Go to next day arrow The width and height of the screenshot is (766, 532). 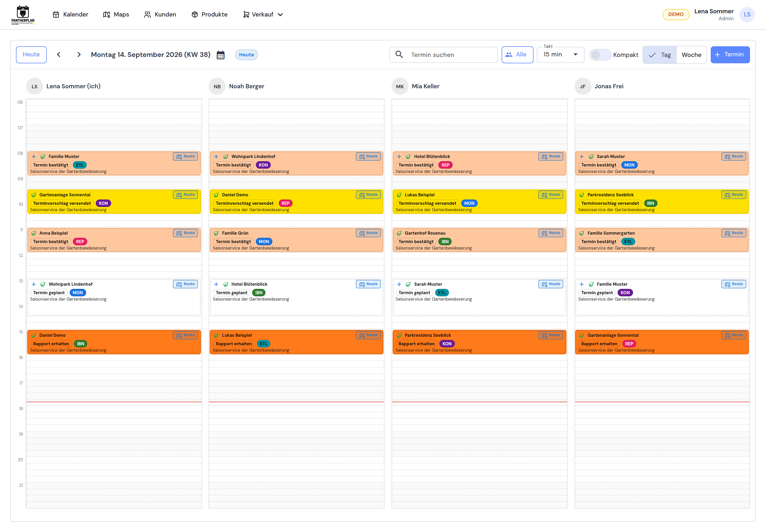click(79, 55)
